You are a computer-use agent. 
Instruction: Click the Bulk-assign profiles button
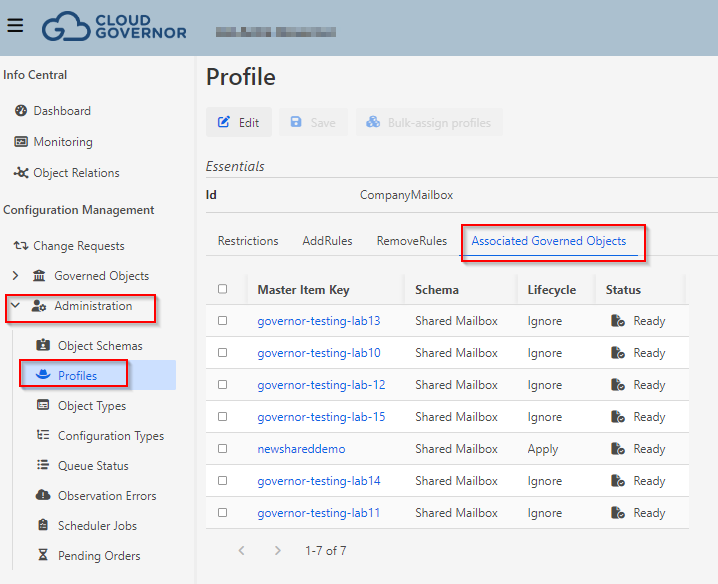pyautogui.click(x=430, y=122)
